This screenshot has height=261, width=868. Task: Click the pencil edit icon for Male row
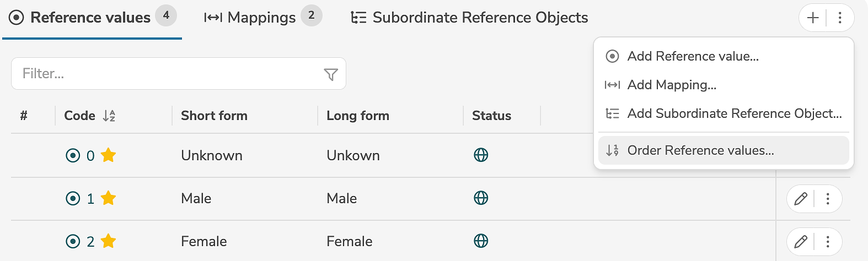pos(801,199)
